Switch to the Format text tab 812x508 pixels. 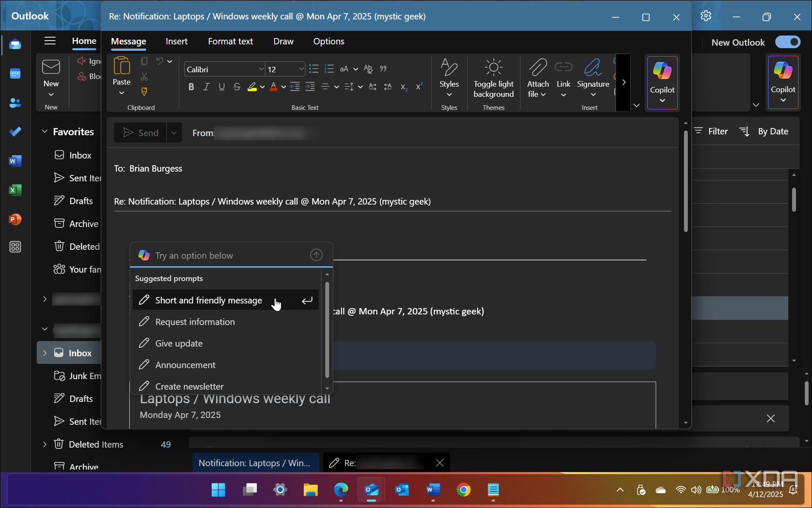pos(230,41)
